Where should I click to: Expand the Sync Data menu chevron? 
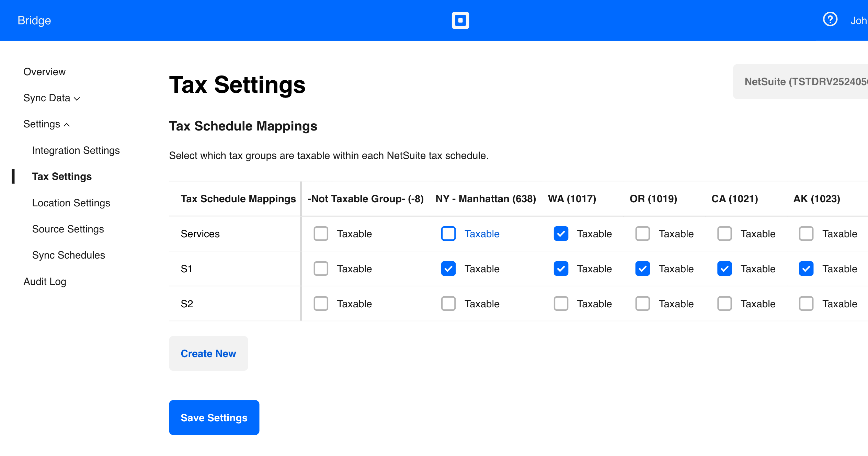(x=77, y=99)
